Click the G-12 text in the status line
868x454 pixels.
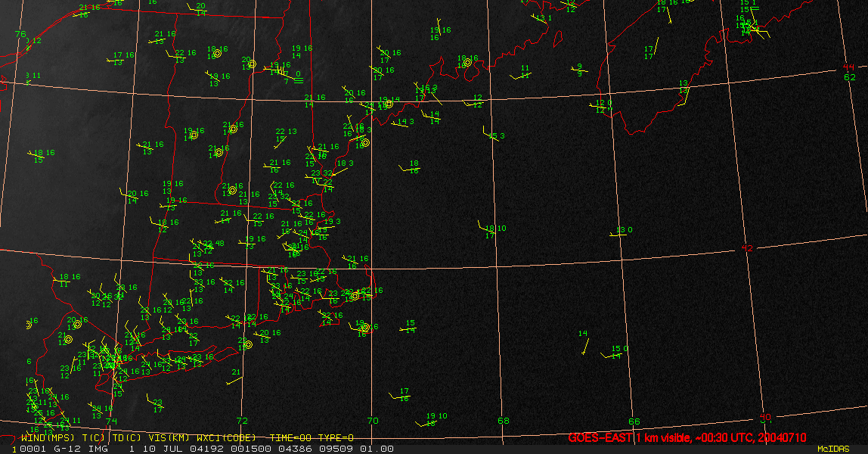pos(67,449)
